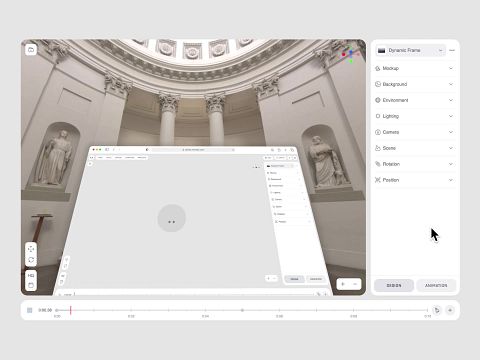Open the three-dots menu beside Dynamic Frame
The image size is (480, 360).
click(452, 50)
